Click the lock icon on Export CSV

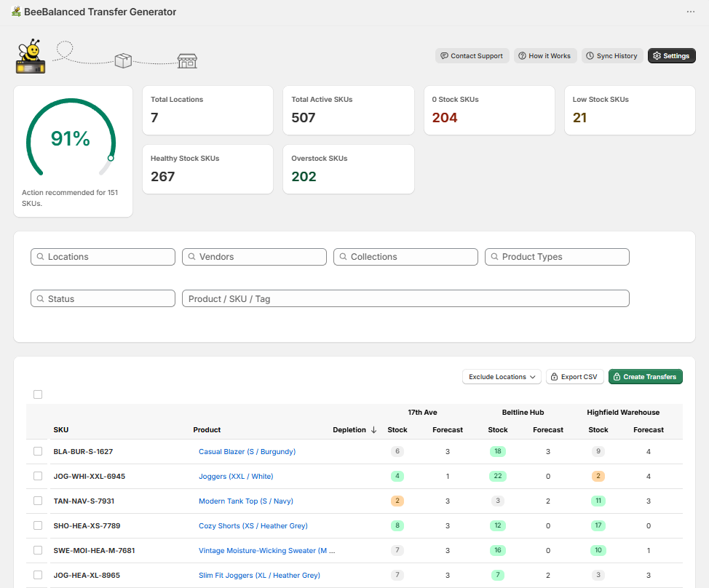(x=555, y=376)
